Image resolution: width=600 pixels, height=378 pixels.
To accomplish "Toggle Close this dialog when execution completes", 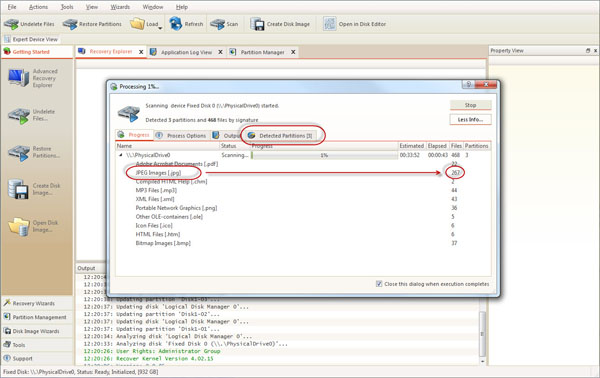I will pos(379,284).
